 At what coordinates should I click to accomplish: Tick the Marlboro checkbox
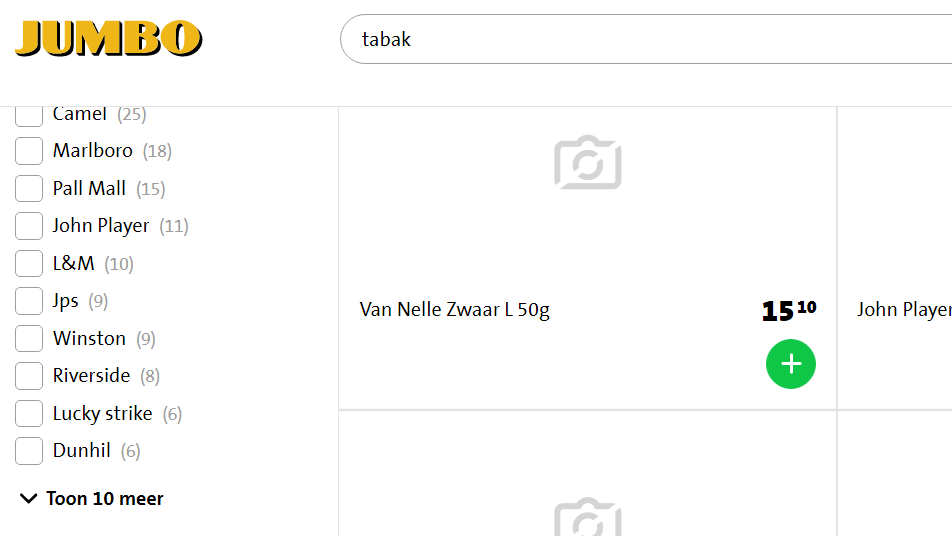pos(29,151)
